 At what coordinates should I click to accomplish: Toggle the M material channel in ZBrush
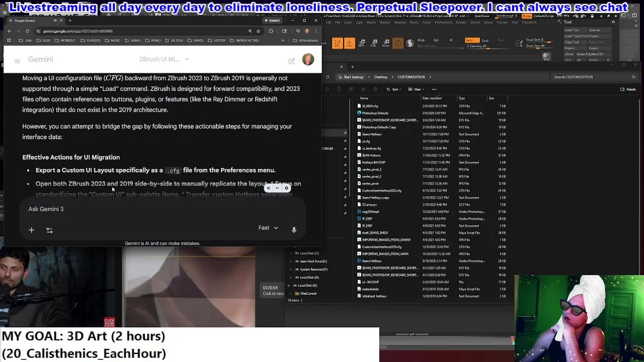point(451,40)
